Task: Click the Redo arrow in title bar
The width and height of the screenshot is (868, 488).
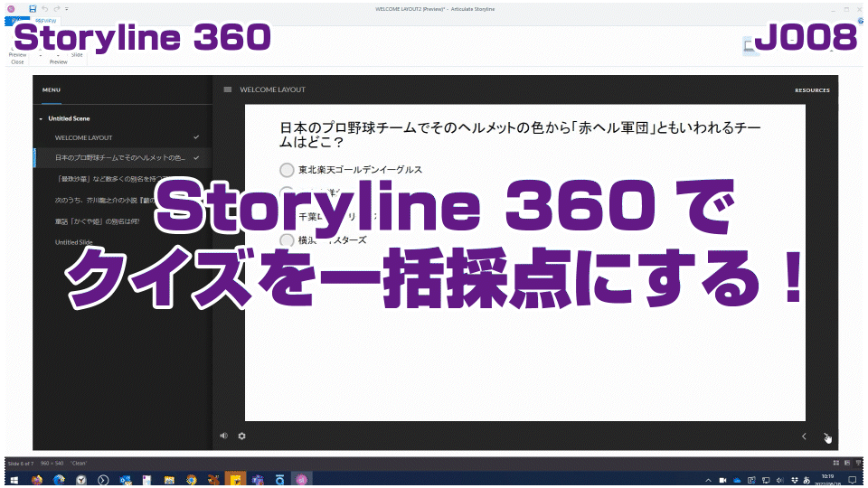Action: coord(56,9)
